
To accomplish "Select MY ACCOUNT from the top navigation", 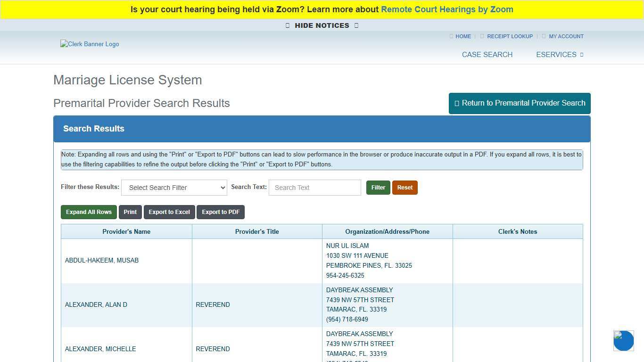I will (566, 36).
